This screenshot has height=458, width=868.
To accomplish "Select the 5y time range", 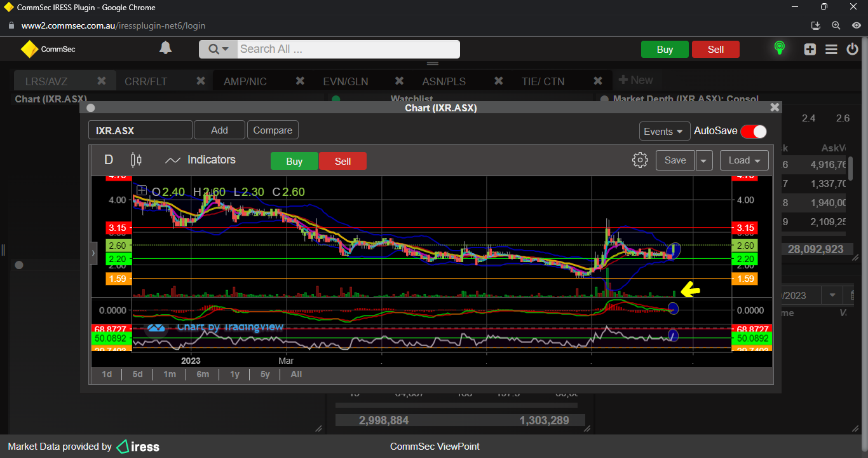I will [x=265, y=374].
